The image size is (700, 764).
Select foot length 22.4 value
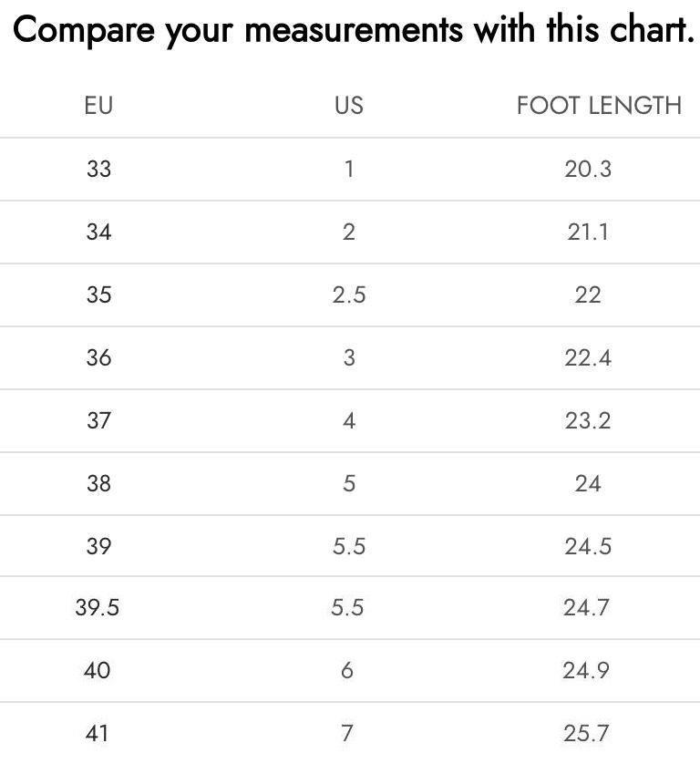(x=588, y=357)
